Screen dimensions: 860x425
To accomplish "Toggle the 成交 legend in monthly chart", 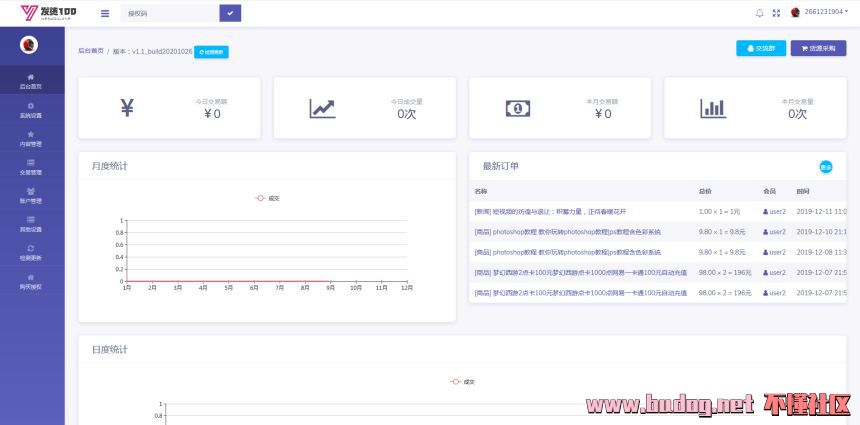I will (268, 198).
